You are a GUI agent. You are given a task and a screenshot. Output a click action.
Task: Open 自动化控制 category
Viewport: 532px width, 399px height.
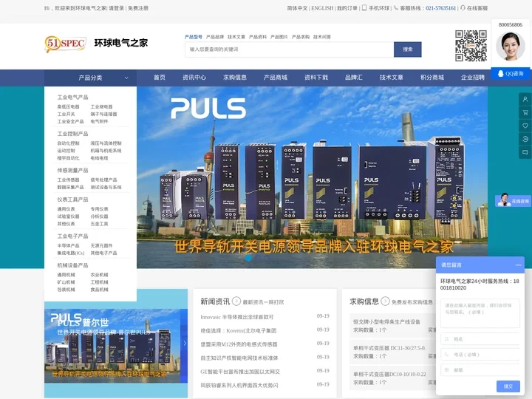pyautogui.click(x=68, y=143)
